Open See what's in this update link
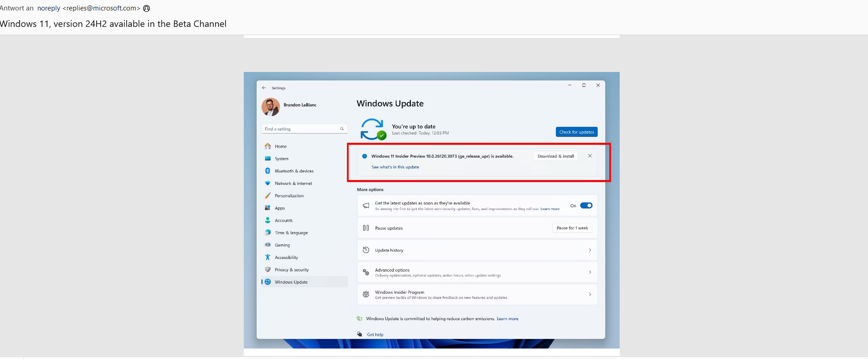Screen dimensions: 868x359 tap(395, 167)
